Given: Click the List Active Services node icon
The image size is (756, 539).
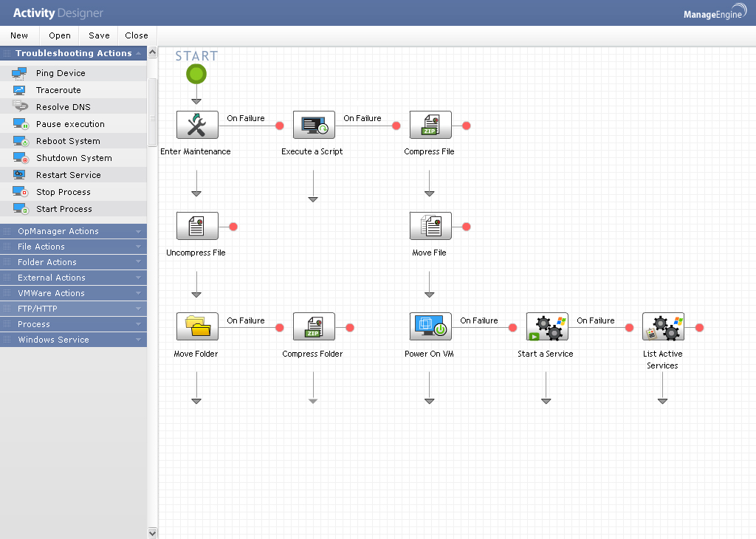Looking at the screenshot, I should pos(664,327).
